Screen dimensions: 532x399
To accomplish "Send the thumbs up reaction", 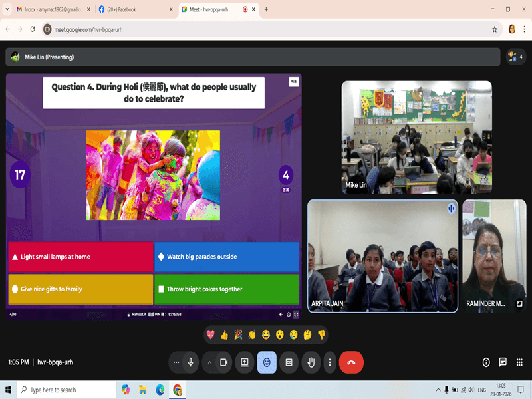I will (x=224, y=334).
